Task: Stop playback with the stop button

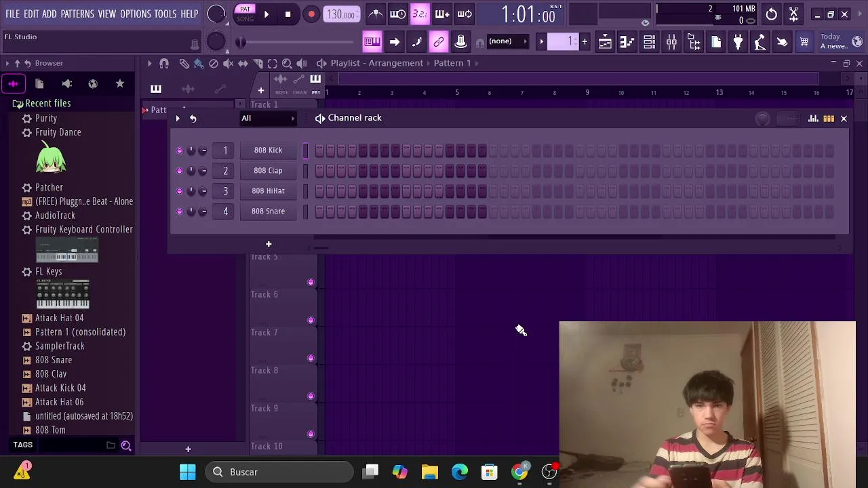Action: coord(288,14)
